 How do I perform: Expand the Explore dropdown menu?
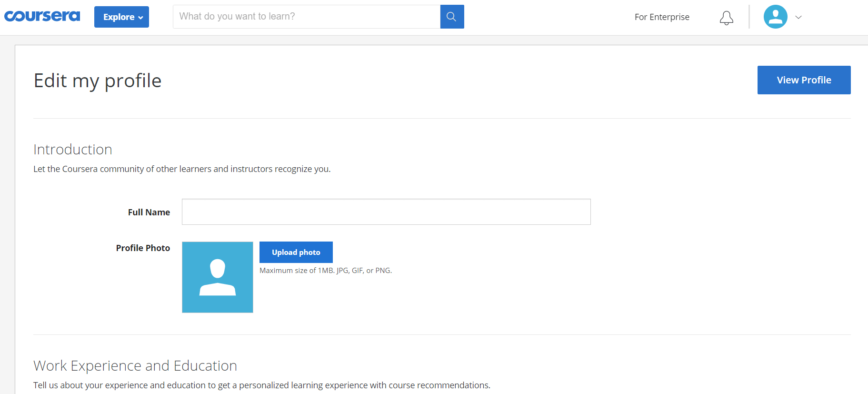pyautogui.click(x=121, y=17)
